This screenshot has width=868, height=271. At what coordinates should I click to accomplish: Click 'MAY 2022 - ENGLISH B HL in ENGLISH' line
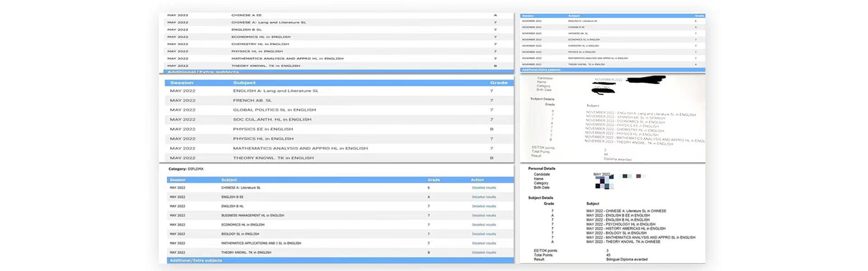(x=618, y=220)
